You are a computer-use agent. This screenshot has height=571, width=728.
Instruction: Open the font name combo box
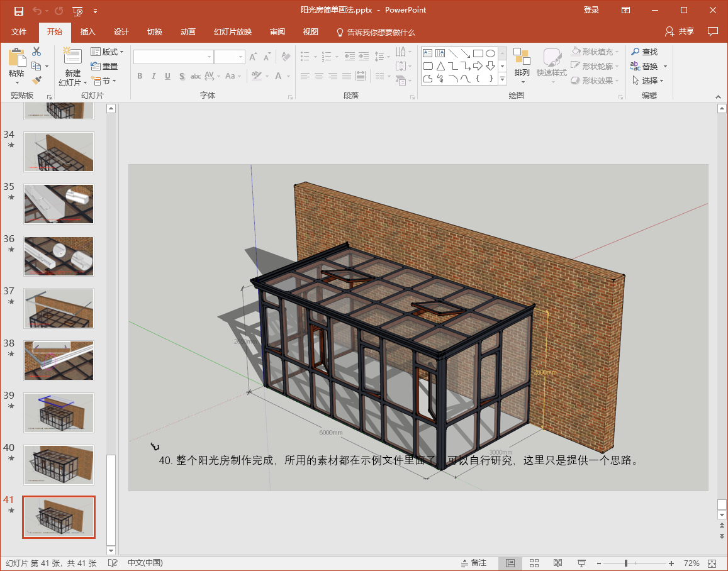click(x=173, y=57)
